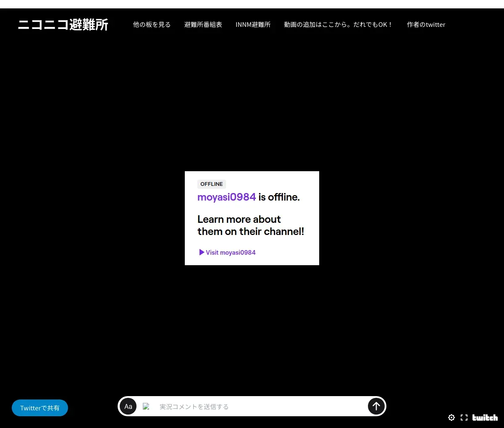The image size is (504, 428).
Task: Open the player settings gear icon
Action: pyautogui.click(x=451, y=418)
